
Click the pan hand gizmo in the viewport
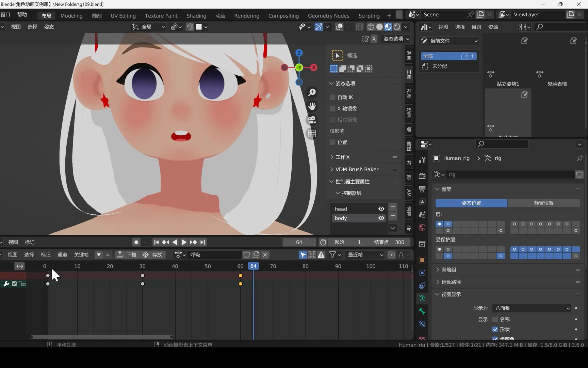(x=312, y=106)
